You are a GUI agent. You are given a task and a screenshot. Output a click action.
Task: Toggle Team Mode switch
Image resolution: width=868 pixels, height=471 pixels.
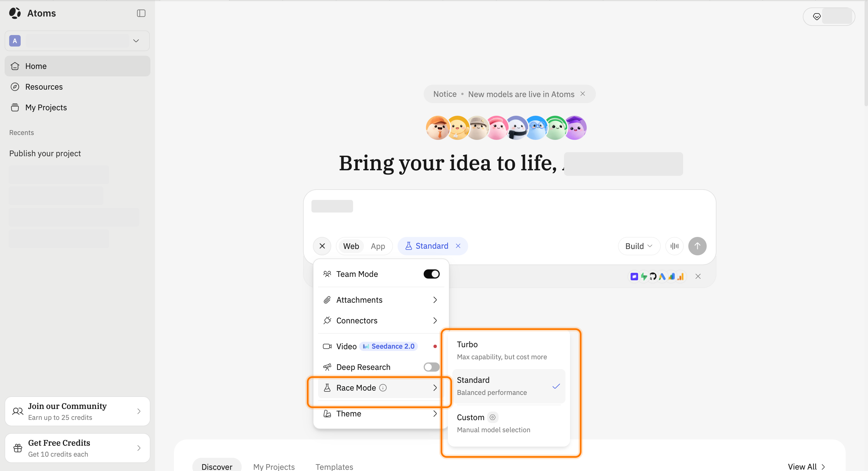tap(431, 274)
